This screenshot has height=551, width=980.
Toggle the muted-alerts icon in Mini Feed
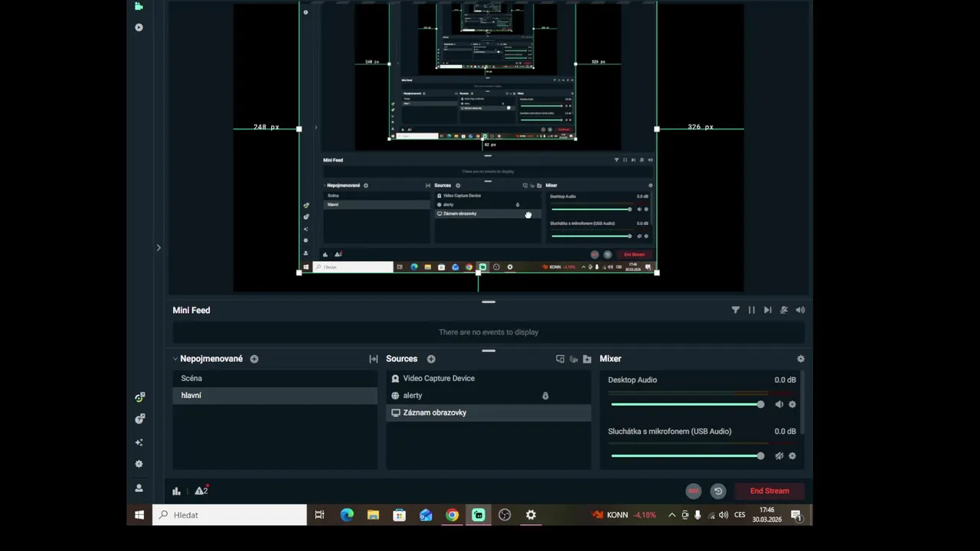tap(784, 310)
